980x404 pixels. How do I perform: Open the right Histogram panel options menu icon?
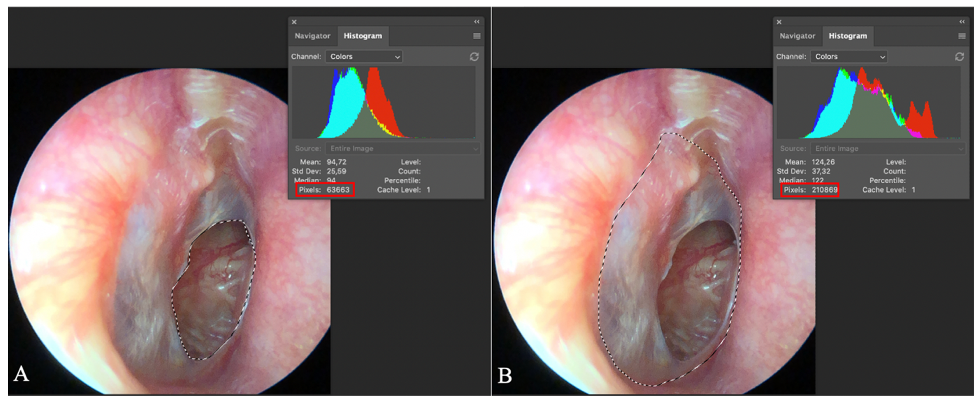click(962, 36)
